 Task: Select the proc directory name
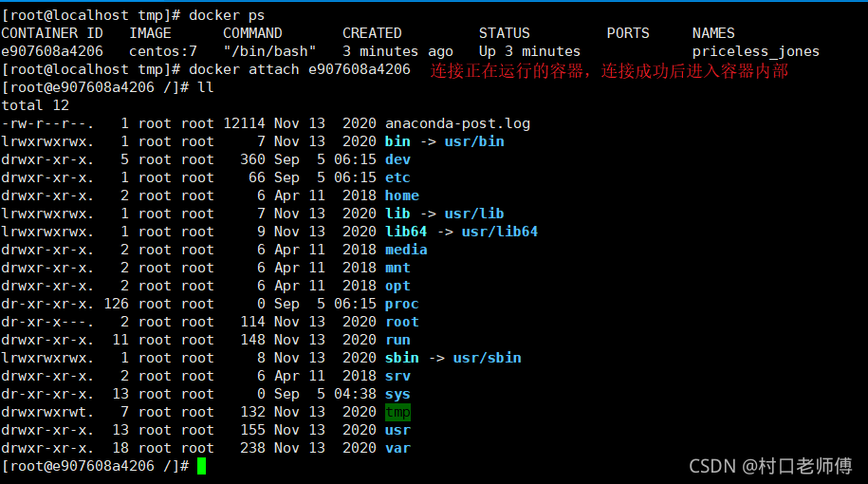[402, 304]
